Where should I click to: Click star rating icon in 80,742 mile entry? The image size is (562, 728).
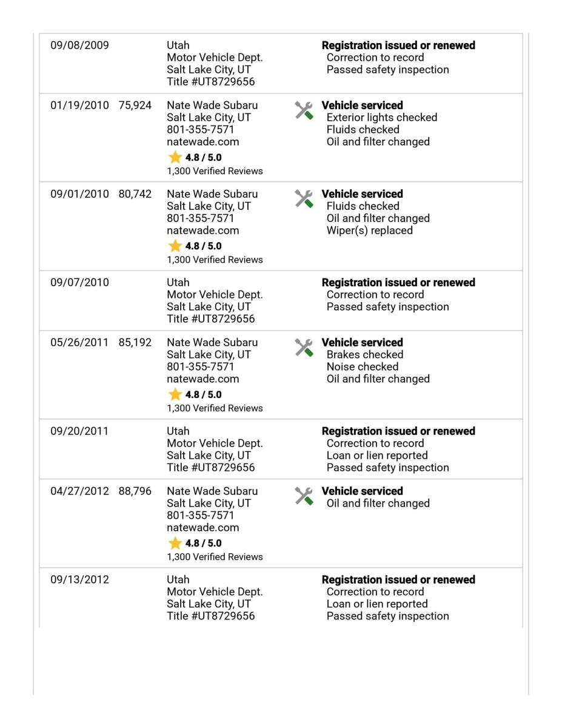click(175, 246)
